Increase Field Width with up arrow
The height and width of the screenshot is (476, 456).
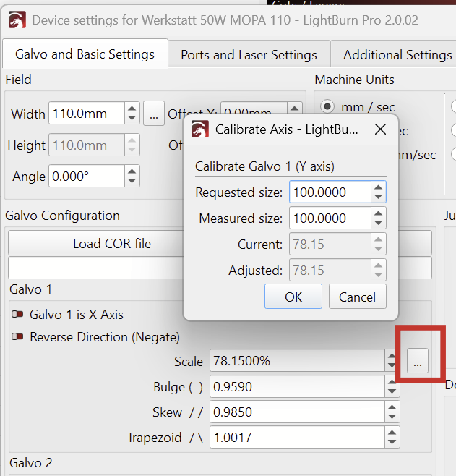point(132,109)
